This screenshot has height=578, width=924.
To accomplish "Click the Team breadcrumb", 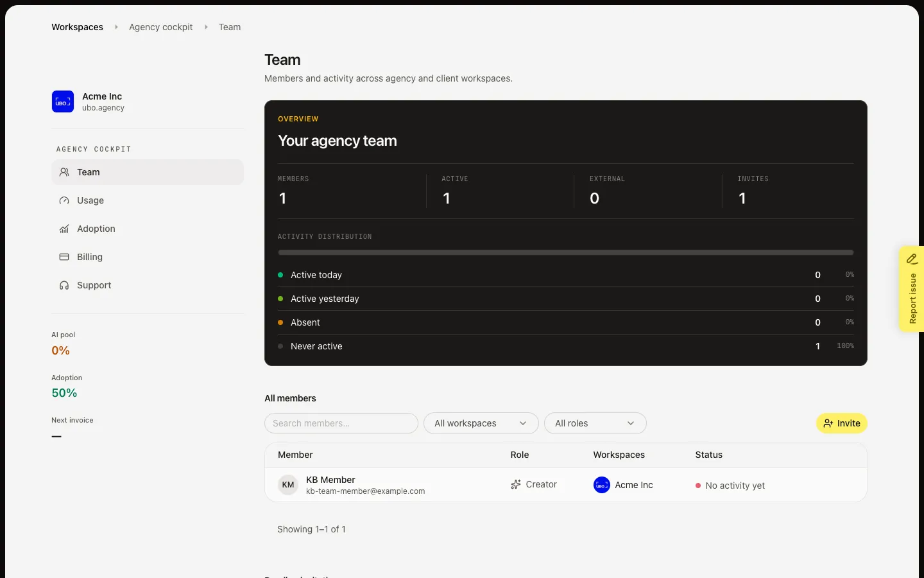I will click(230, 27).
